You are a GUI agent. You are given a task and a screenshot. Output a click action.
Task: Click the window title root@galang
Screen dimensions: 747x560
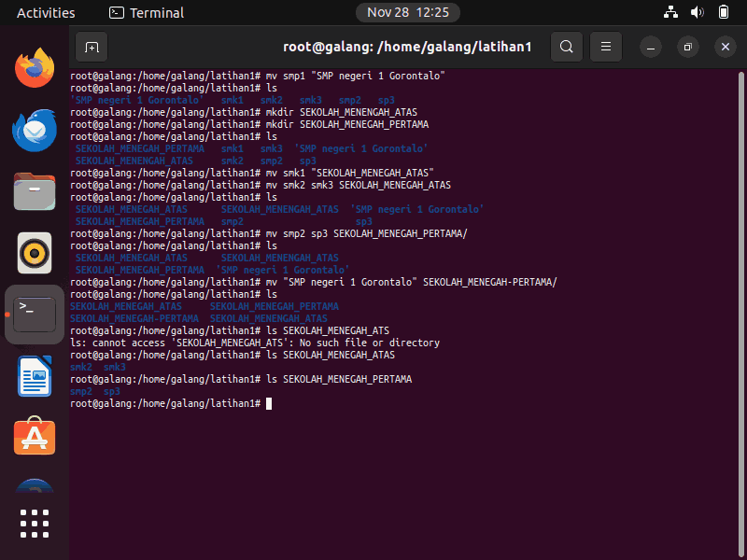407,47
